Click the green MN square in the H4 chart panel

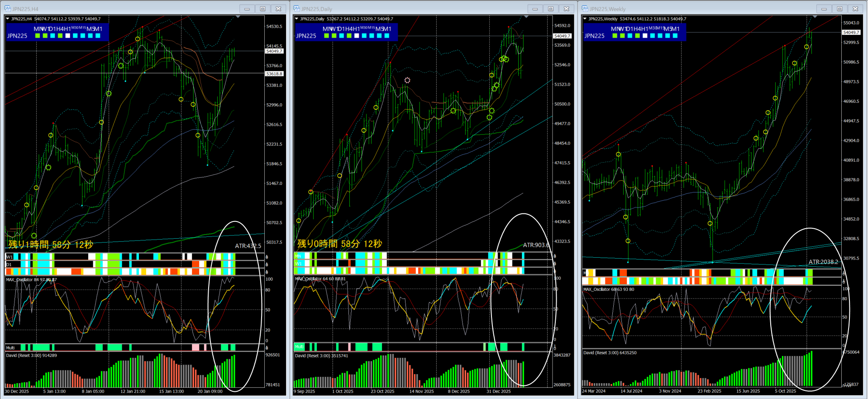pos(38,36)
